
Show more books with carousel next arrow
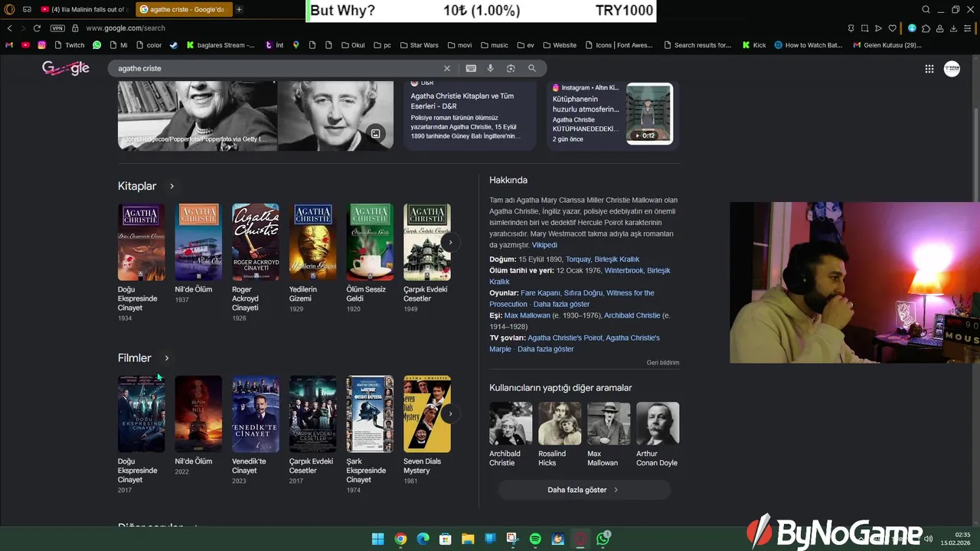450,242
